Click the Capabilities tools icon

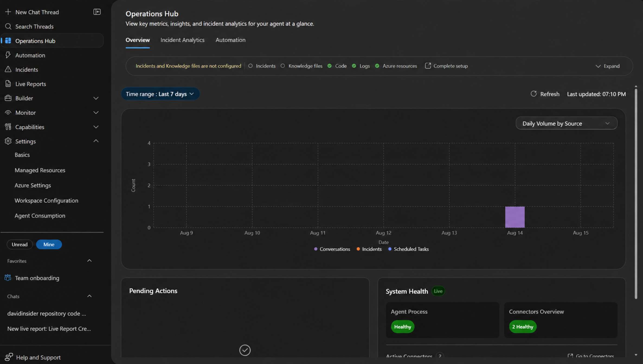coord(8,127)
